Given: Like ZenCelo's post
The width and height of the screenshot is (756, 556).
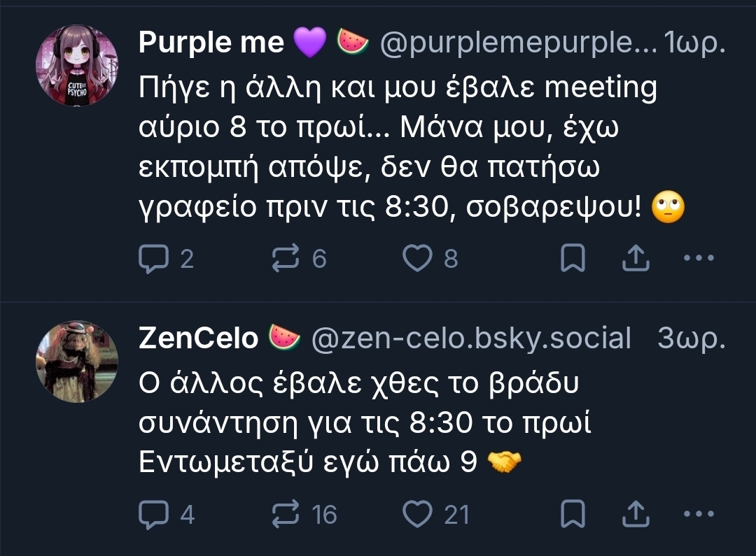Looking at the screenshot, I should pos(419,515).
